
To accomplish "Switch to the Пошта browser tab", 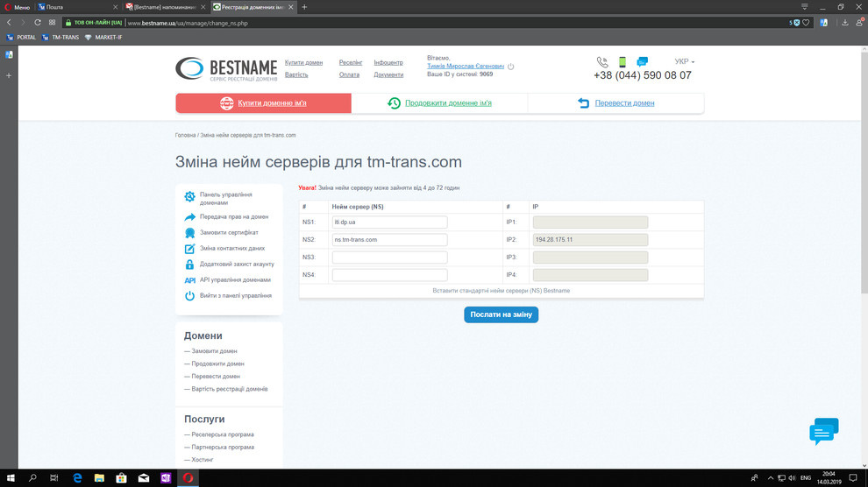I will click(77, 7).
